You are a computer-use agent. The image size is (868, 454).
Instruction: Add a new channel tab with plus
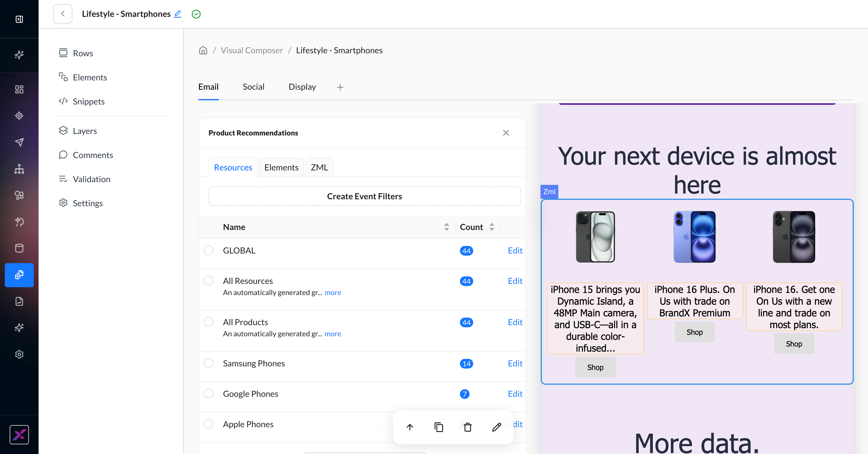pyautogui.click(x=340, y=87)
